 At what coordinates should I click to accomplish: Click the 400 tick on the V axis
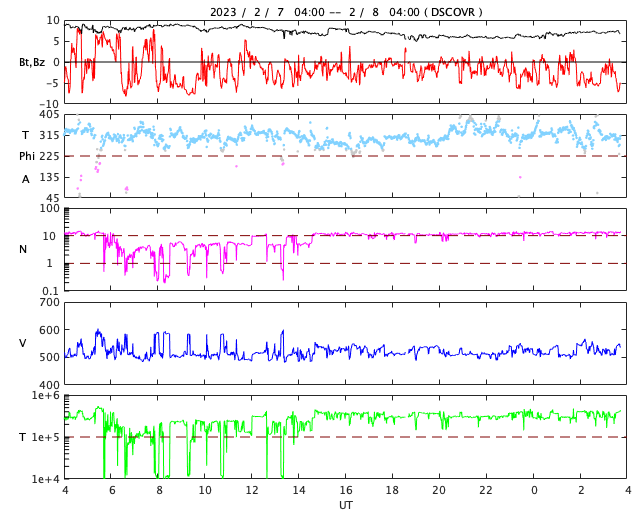49,385
